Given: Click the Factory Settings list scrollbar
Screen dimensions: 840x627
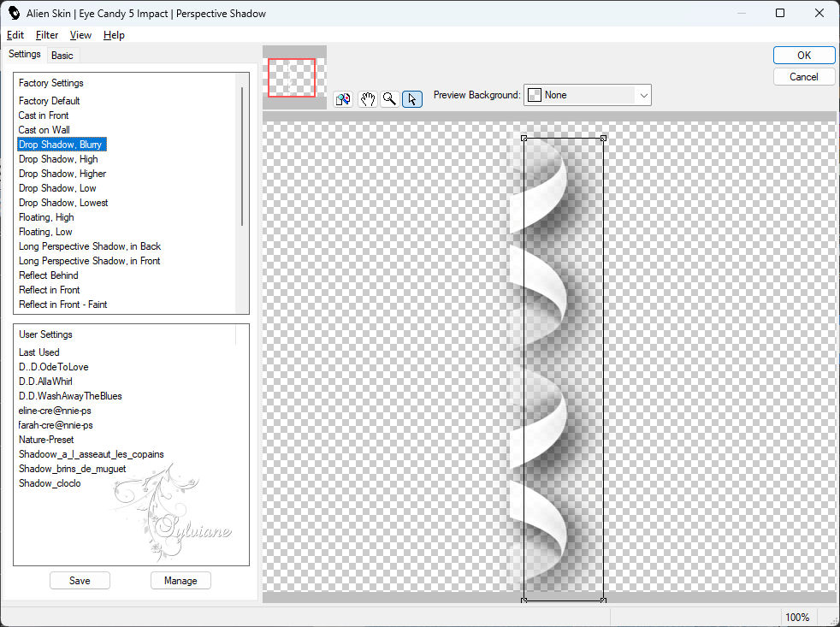Looking at the screenshot, I should [x=242, y=156].
